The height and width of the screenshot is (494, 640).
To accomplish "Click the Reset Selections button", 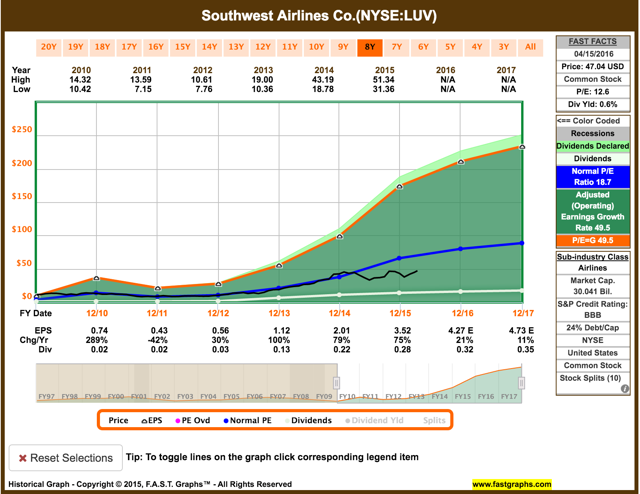I will pos(66,458).
